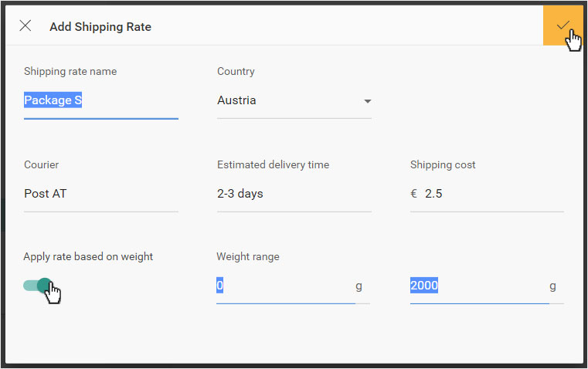Confirm the shipping rate with checkmark button
This screenshot has width=588, height=369.
pos(563,25)
